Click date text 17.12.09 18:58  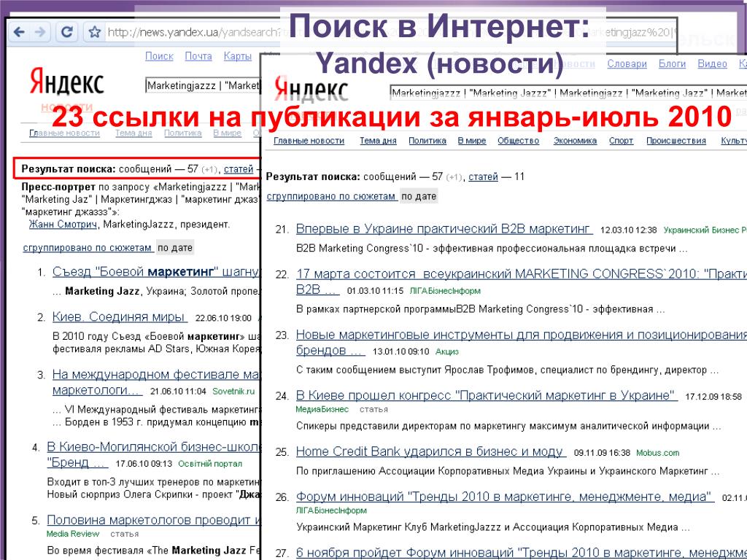tap(713, 397)
